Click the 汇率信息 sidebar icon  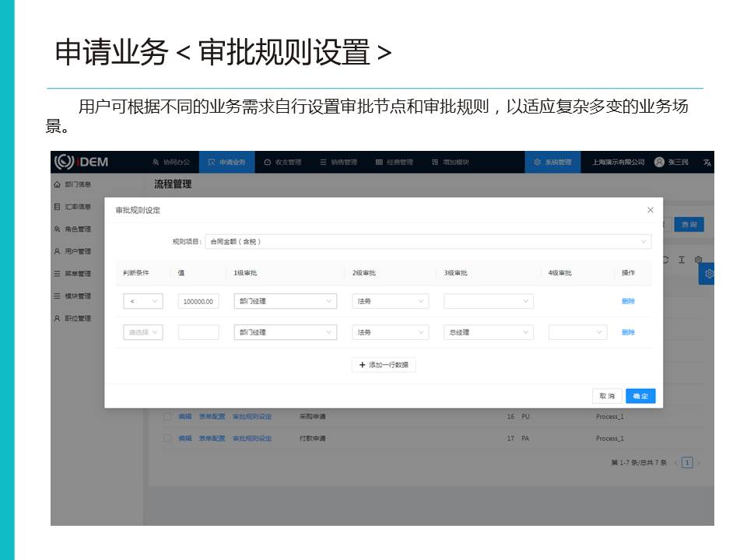[x=57, y=207]
